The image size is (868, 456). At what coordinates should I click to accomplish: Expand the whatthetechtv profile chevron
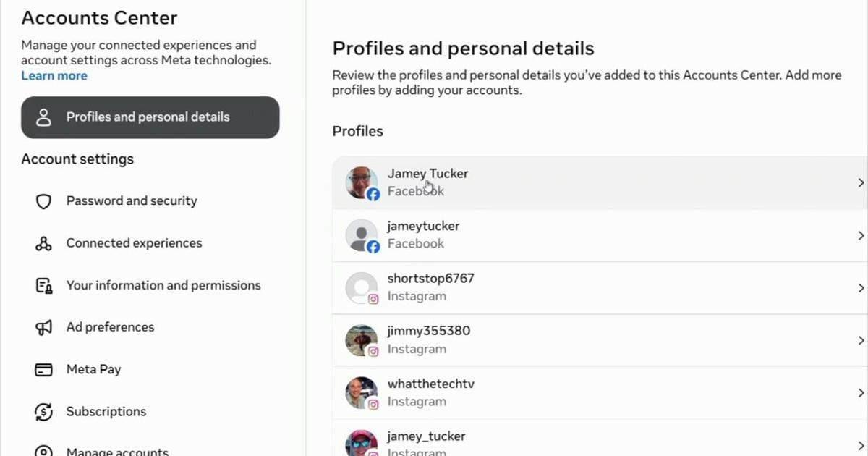[x=861, y=393]
